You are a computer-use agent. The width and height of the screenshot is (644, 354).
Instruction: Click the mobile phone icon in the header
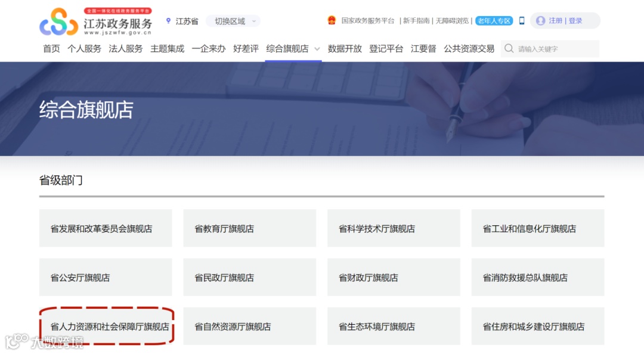click(x=522, y=21)
